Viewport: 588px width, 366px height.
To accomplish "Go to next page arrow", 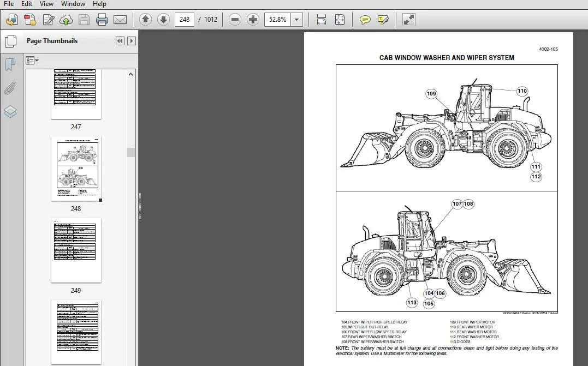I will tap(163, 20).
